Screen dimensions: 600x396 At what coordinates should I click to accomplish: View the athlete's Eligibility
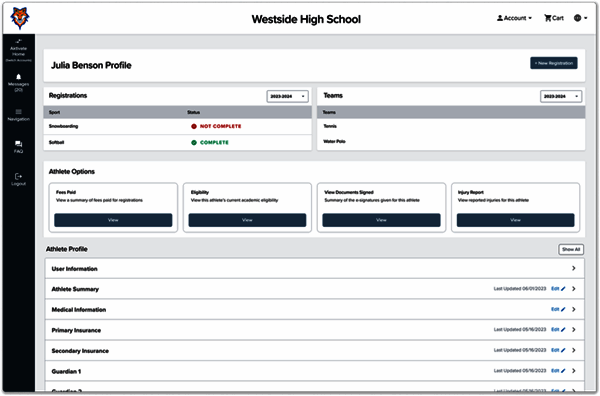coord(247,220)
